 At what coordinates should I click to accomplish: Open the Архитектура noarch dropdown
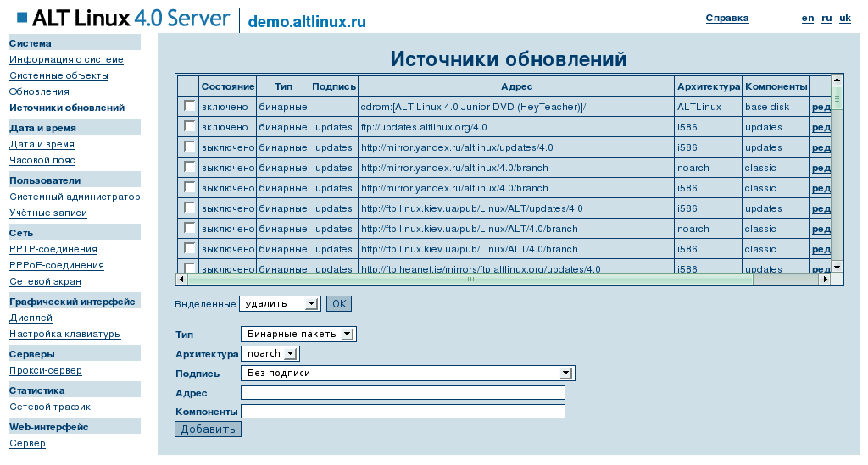pyautogui.click(x=270, y=353)
